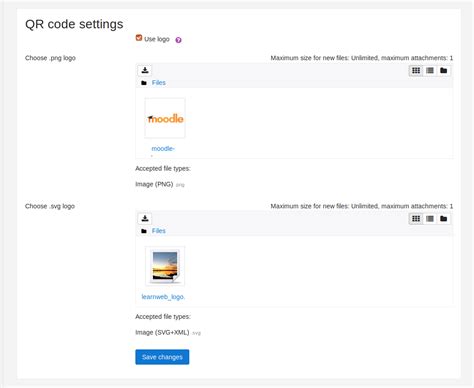Click download icon in svg logo file area
This screenshot has width=474, height=388.
pos(145,219)
